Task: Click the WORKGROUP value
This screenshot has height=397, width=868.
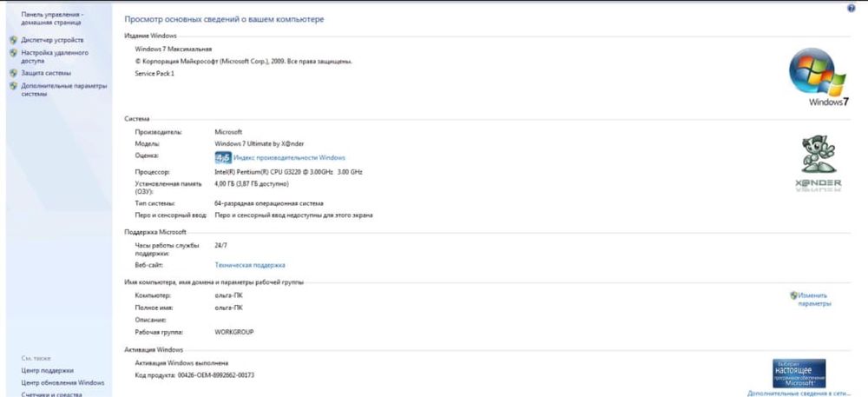Action: coord(234,332)
